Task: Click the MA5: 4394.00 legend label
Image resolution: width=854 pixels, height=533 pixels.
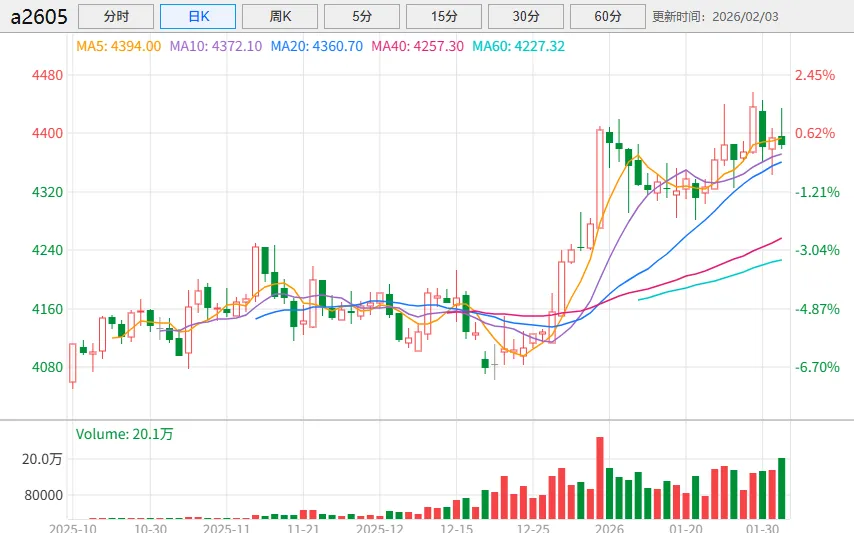Action: [x=119, y=46]
